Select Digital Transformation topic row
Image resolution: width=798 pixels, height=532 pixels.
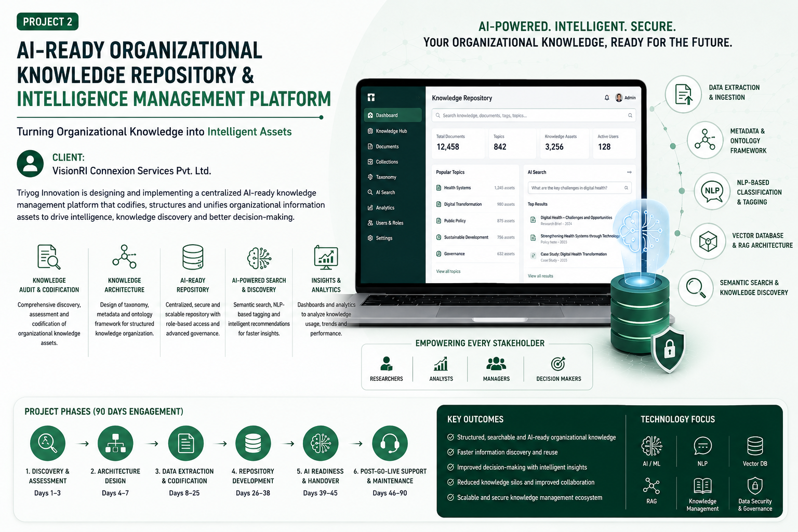click(x=475, y=204)
